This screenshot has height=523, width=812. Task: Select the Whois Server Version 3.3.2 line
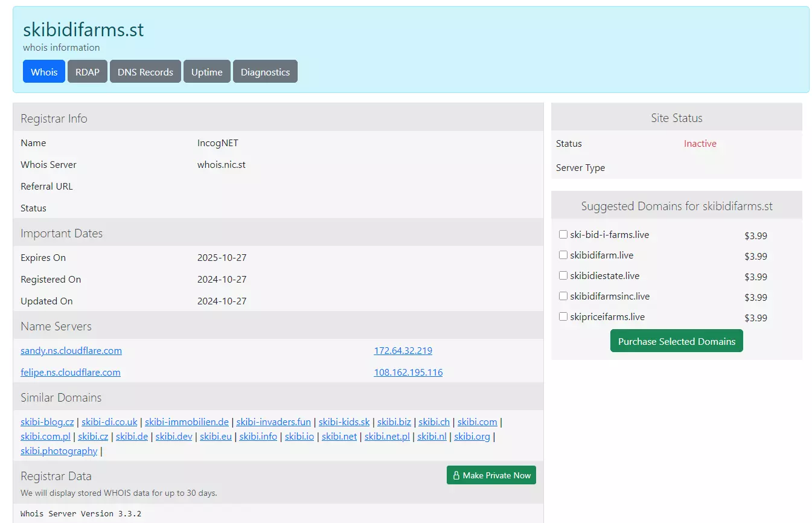tap(81, 513)
